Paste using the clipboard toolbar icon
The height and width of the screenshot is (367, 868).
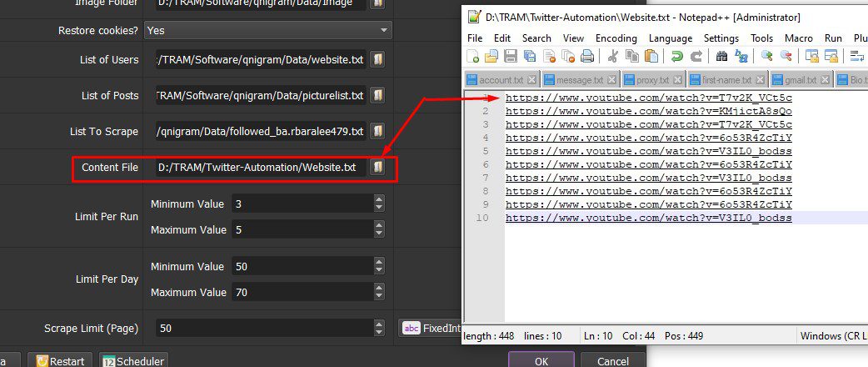pyautogui.click(x=651, y=56)
